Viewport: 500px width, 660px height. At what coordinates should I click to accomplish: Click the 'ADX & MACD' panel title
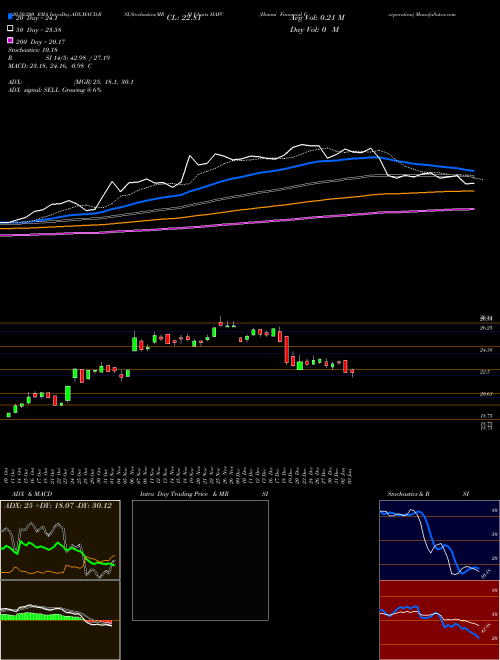tap(32, 494)
